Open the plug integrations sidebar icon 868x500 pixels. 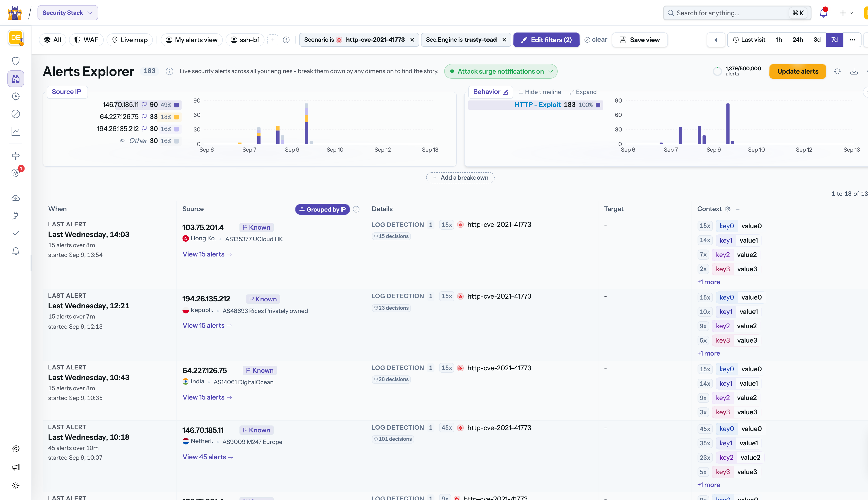coord(16,216)
